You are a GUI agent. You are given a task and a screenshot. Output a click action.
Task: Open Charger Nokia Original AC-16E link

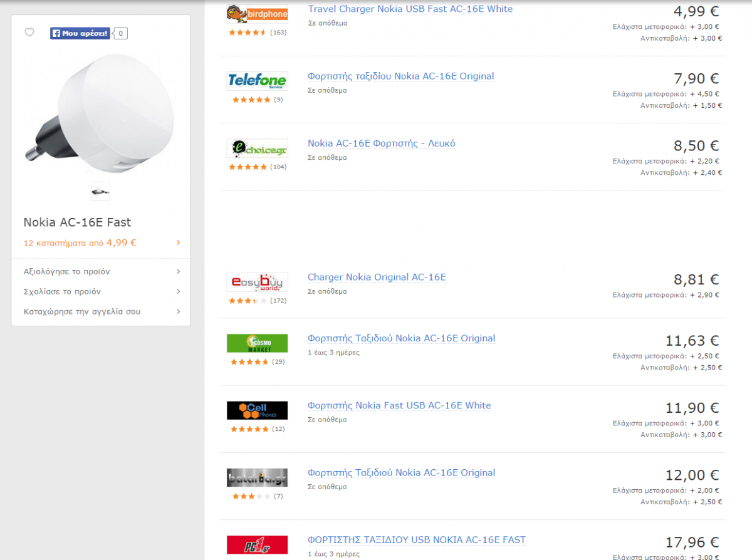(x=377, y=277)
